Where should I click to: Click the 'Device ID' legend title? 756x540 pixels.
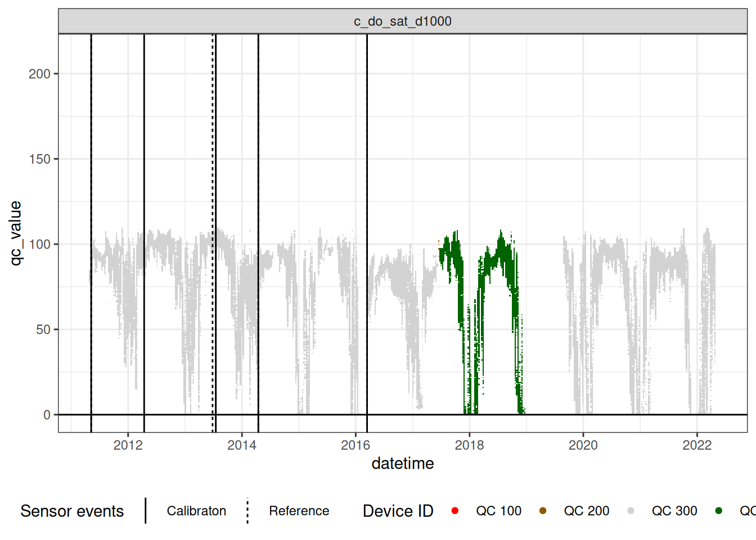pos(398,511)
